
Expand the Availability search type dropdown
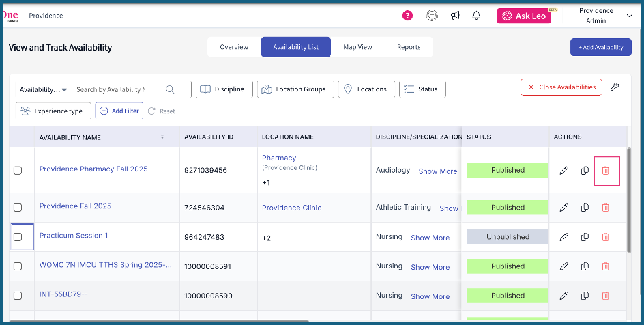point(44,89)
